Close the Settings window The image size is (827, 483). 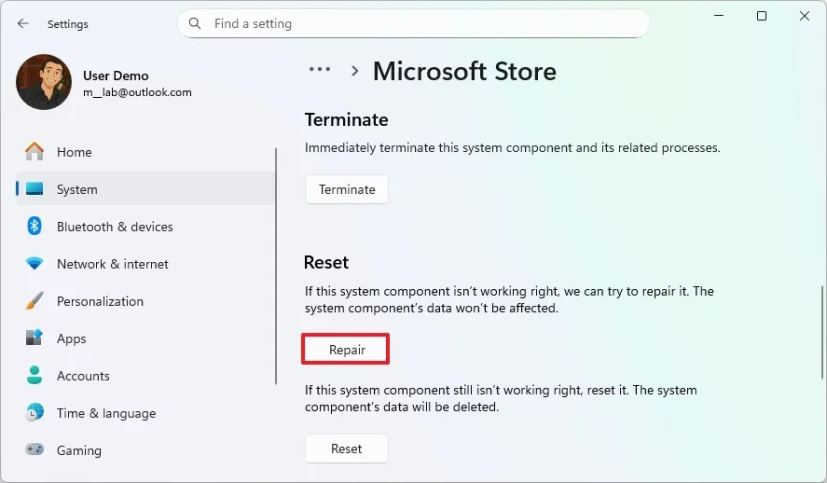[x=804, y=16]
